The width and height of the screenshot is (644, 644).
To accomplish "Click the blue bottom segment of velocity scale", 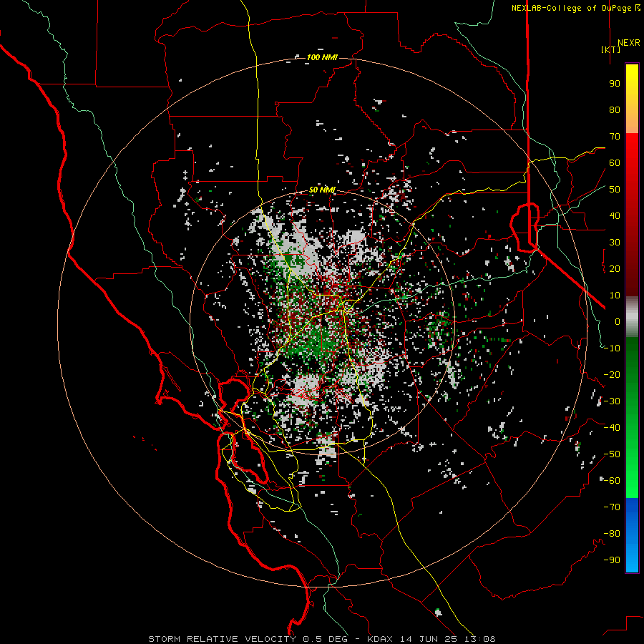I will 632,535.
